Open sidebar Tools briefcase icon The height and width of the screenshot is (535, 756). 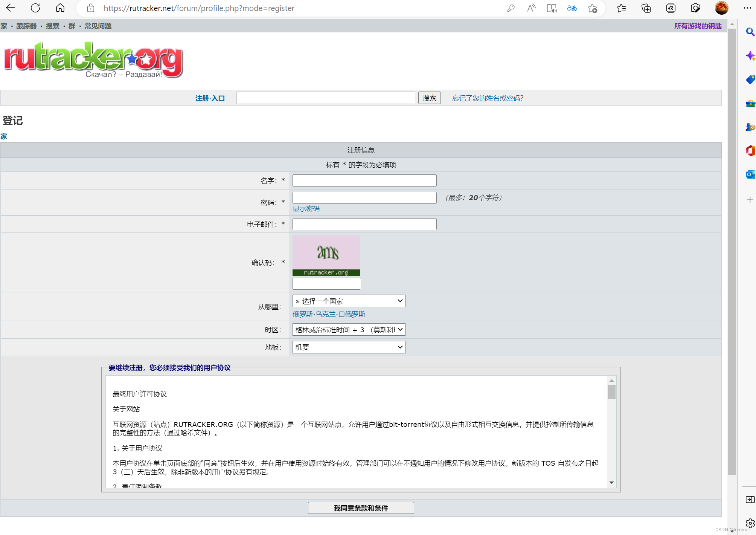(x=750, y=103)
